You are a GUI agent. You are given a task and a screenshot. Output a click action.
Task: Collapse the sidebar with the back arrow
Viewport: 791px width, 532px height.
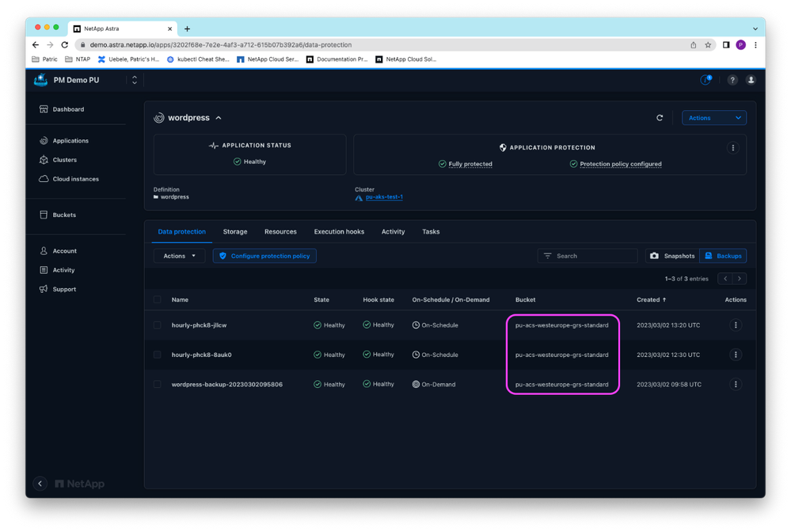40,484
